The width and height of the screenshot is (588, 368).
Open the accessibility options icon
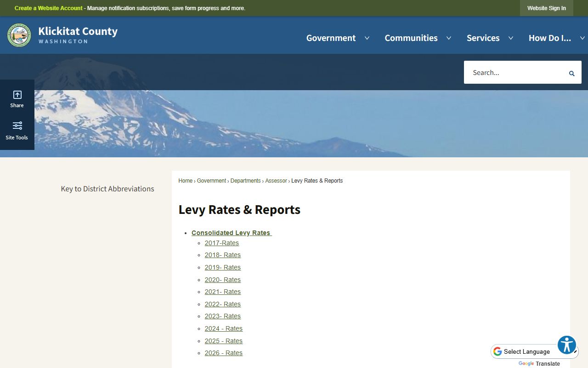567,345
